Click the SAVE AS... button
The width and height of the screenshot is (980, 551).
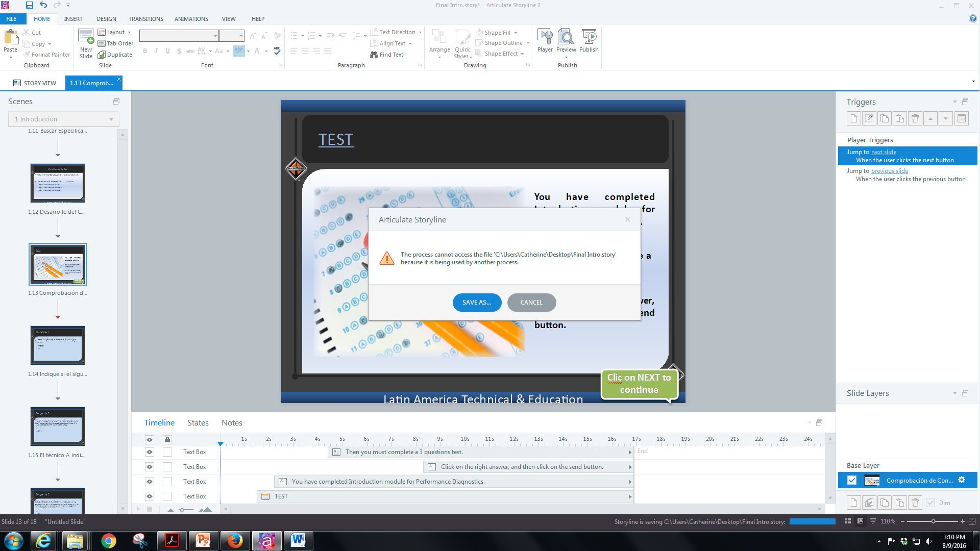click(477, 303)
